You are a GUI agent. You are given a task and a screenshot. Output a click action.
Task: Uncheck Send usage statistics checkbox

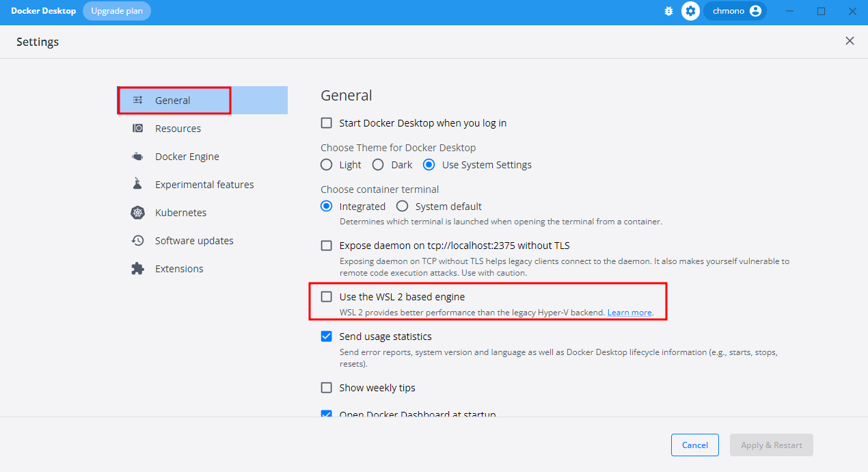coord(327,337)
